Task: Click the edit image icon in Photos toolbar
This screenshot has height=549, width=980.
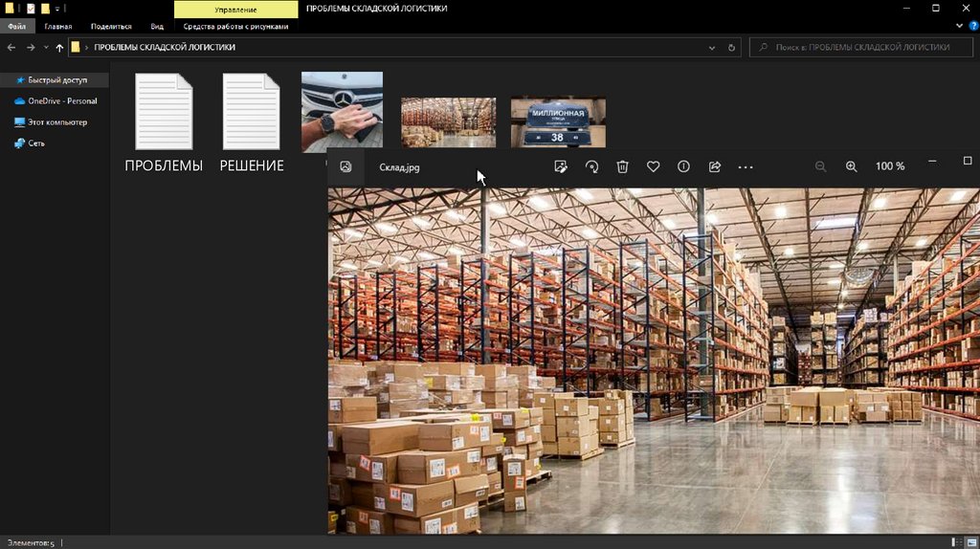Action: point(561,166)
